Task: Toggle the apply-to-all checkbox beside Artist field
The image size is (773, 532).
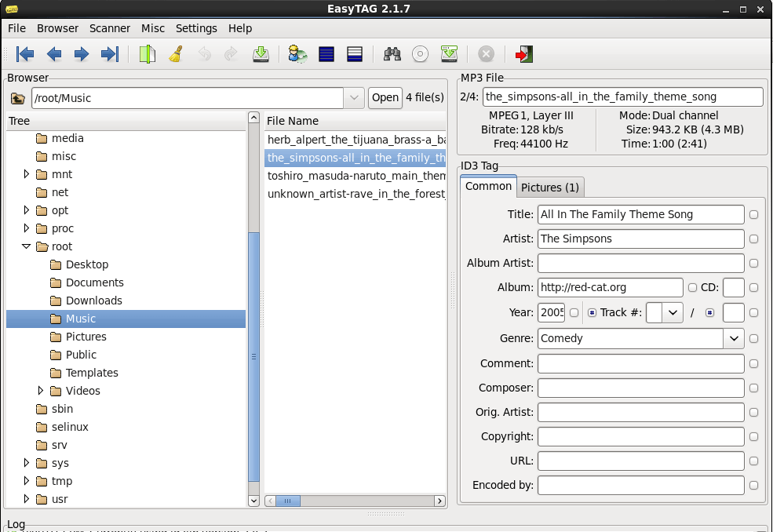Action: 754,239
